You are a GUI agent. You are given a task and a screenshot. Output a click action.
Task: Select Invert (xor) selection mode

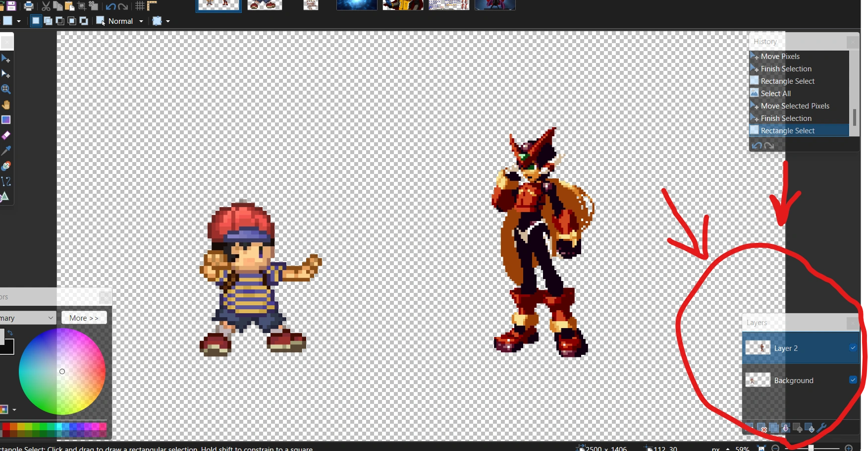84,21
